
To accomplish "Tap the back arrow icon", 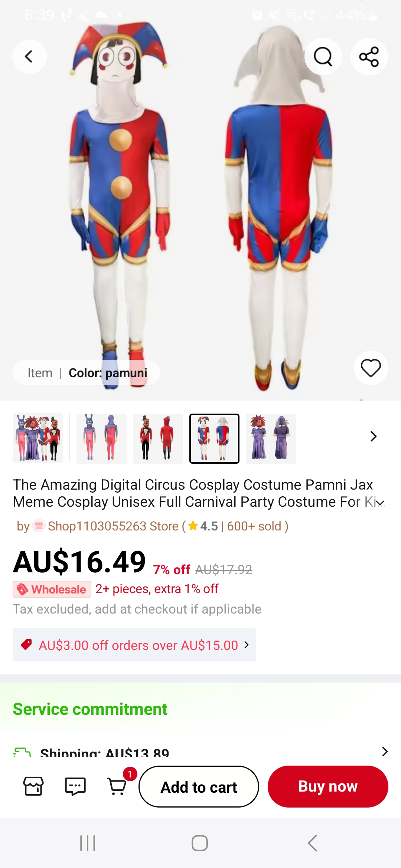I will (29, 57).
